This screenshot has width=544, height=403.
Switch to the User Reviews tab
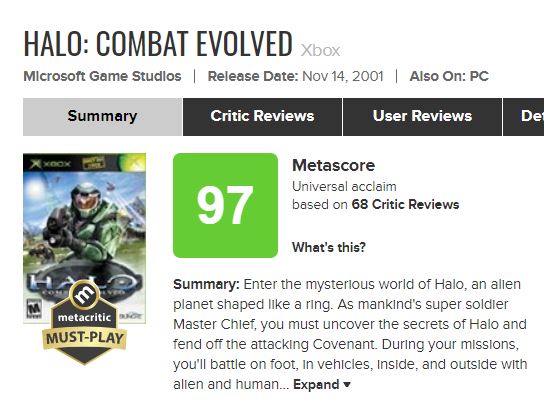click(422, 117)
